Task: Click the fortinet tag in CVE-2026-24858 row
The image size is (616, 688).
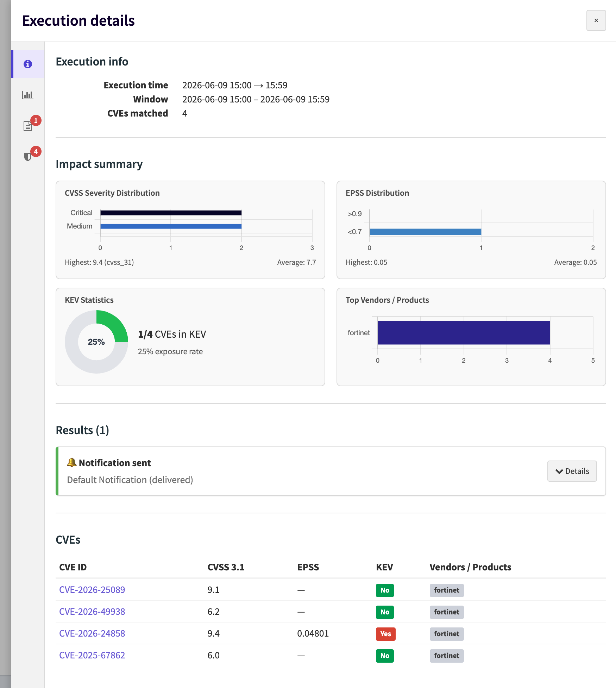Action: click(446, 634)
